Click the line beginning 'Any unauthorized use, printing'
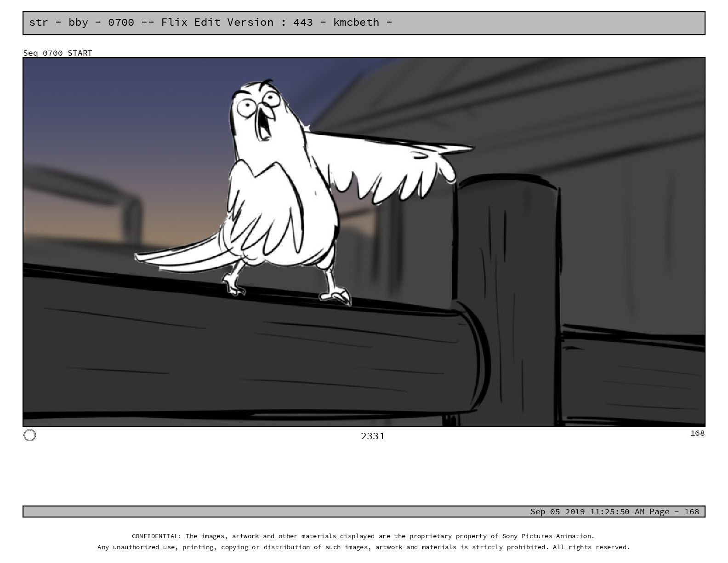The height and width of the screenshot is (563, 728). coord(364,547)
